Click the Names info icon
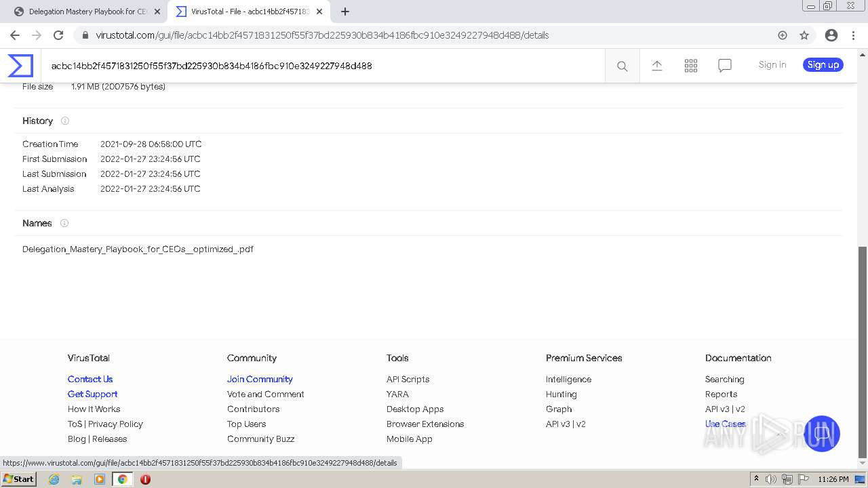This screenshot has width=868, height=488. click(64, 223)
